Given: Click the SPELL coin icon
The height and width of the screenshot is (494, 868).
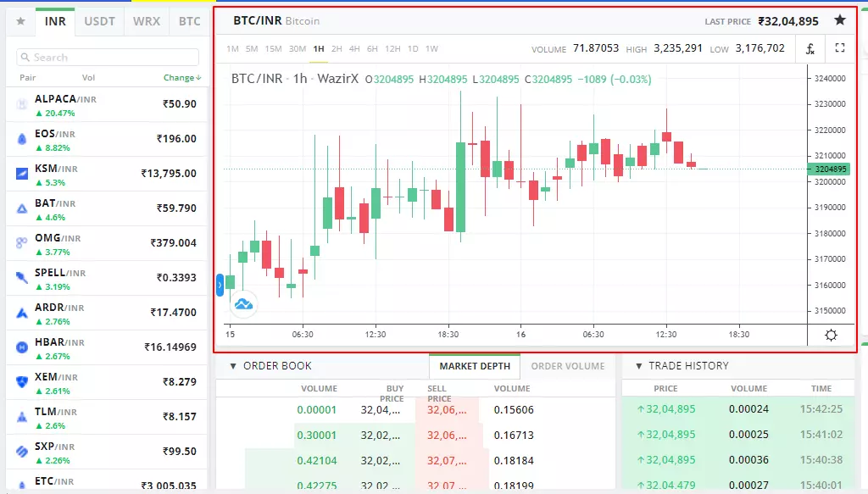Looking at the screenshot, I should 21,278.
